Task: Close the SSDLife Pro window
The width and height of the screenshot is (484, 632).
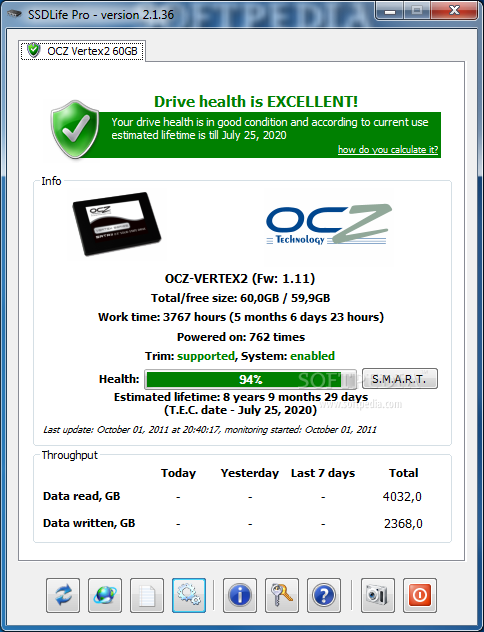Action: coord(454,10)
